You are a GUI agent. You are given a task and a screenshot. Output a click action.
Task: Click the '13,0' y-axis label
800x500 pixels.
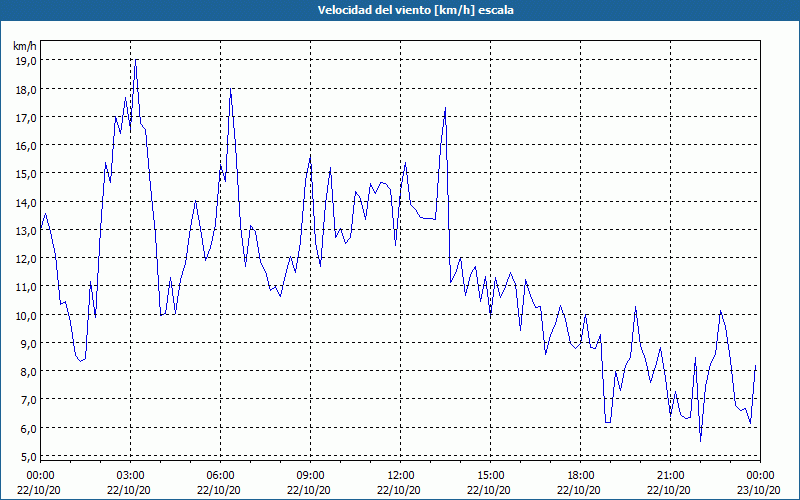[x=27, y=231]
